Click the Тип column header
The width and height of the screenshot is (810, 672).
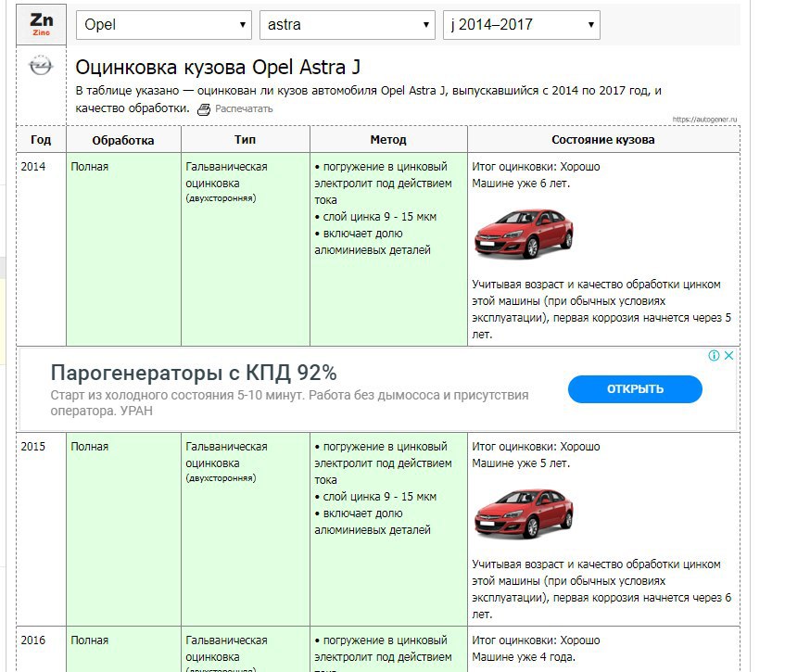tap(245, 140)
